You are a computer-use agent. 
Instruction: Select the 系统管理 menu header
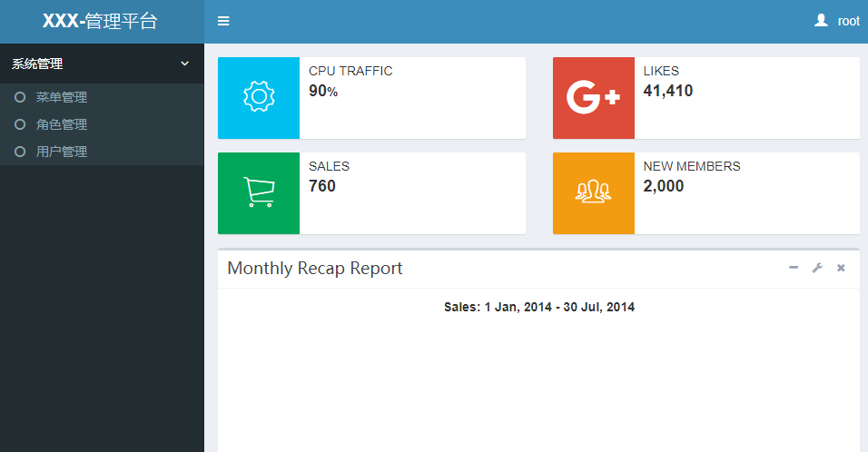pos(102,64)
